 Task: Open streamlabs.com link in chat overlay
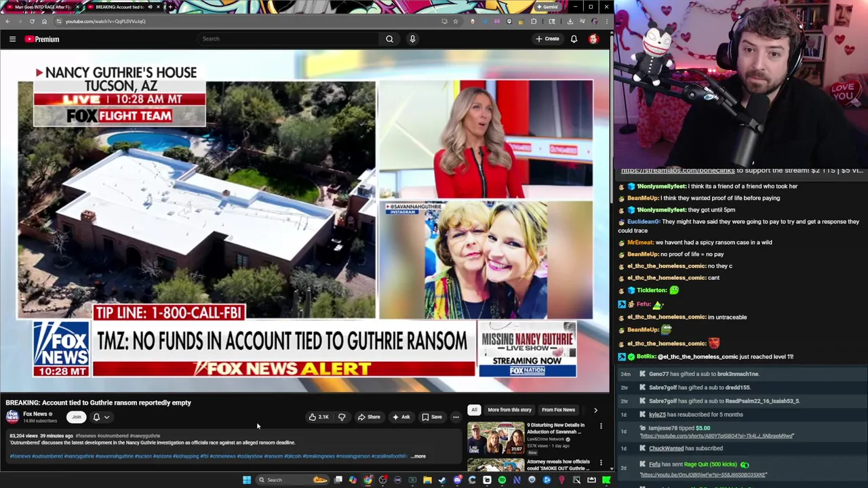click(677, 170)
